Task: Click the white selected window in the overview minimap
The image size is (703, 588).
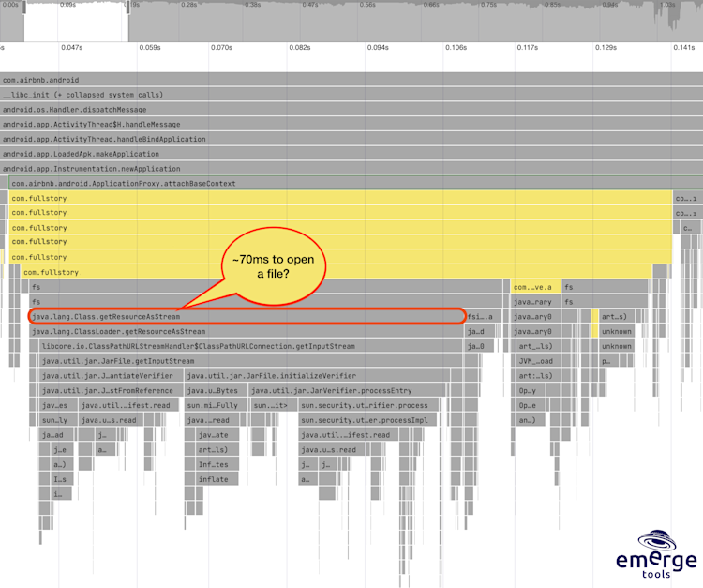Action: (x=76, y=22)
